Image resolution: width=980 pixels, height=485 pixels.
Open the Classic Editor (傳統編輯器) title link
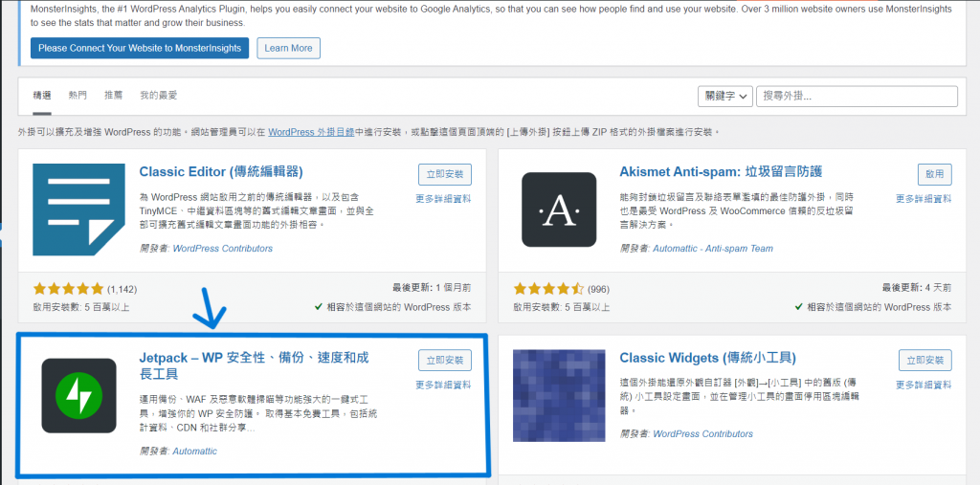(x=221, y=172)
